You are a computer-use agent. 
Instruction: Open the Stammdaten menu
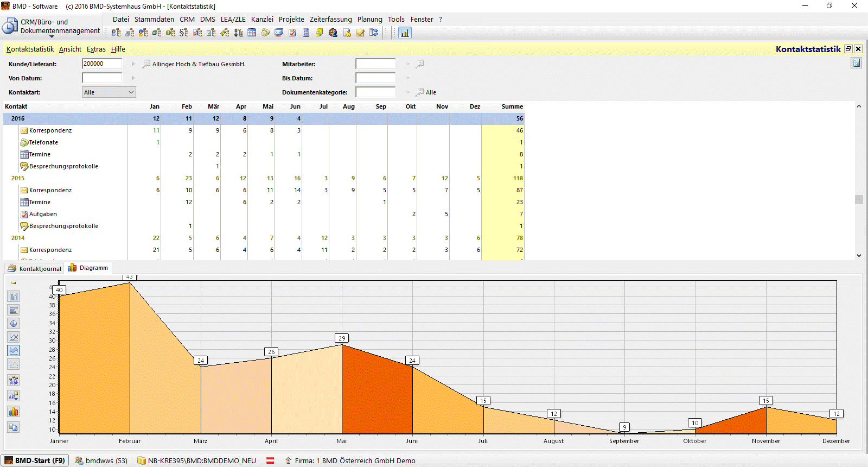[154, 20]
